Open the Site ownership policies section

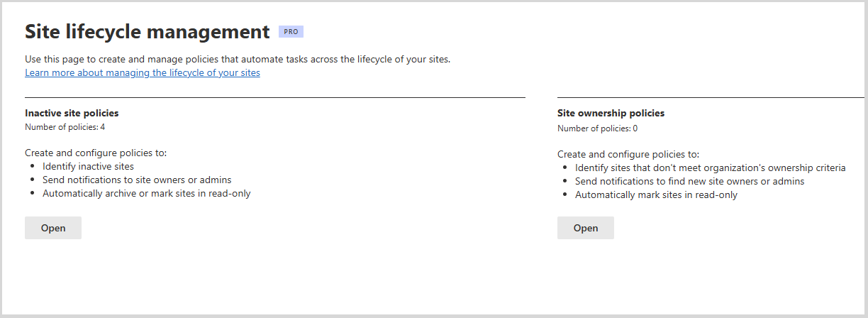[x=586, y=228]
